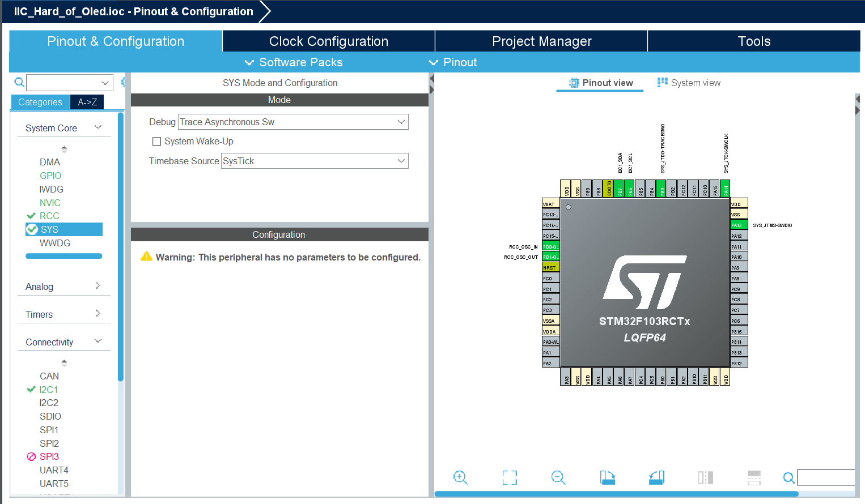Select I2C1 in Connectivity
This screenshot has height=504, width=865.
(49, 390)
